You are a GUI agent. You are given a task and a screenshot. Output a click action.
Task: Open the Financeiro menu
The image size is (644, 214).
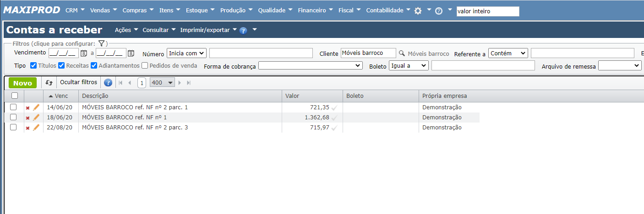tap(315, 10)
